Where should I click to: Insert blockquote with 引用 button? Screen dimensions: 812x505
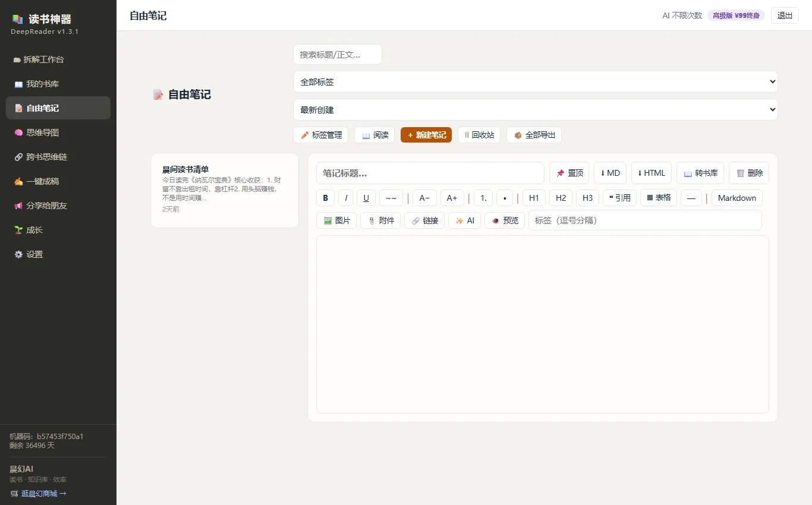(619, 198)
